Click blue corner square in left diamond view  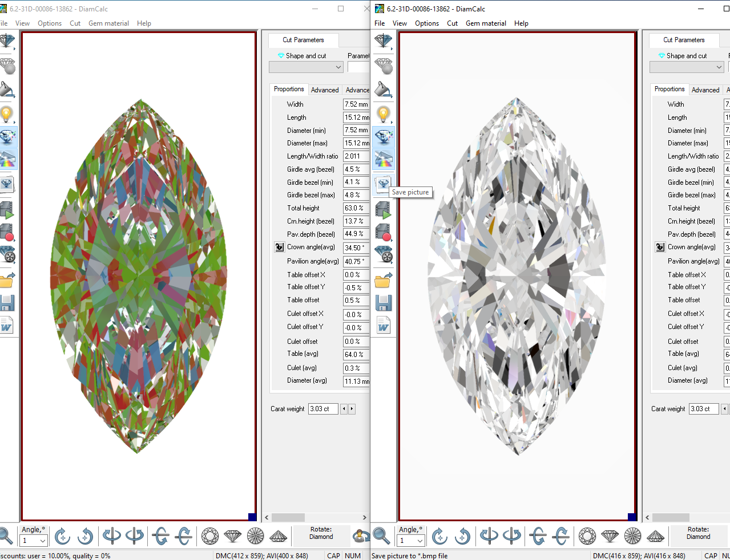pyautogui.click(x=252, y=517)
